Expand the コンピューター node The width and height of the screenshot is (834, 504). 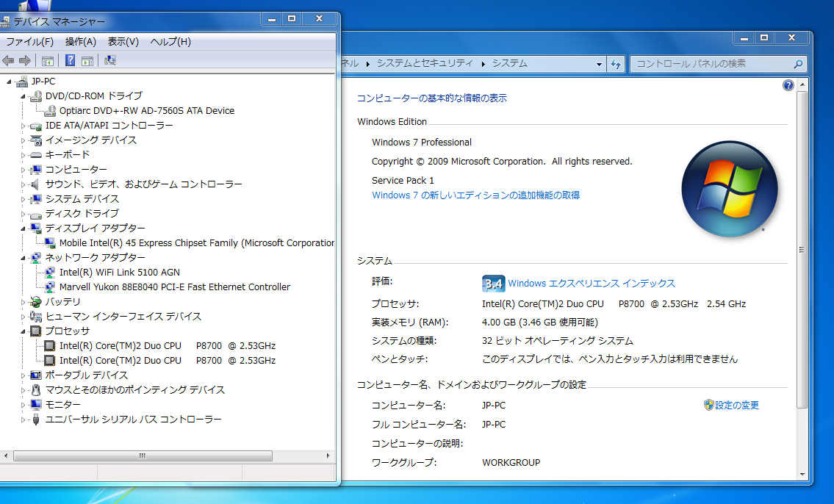click(x=23, y=170)
